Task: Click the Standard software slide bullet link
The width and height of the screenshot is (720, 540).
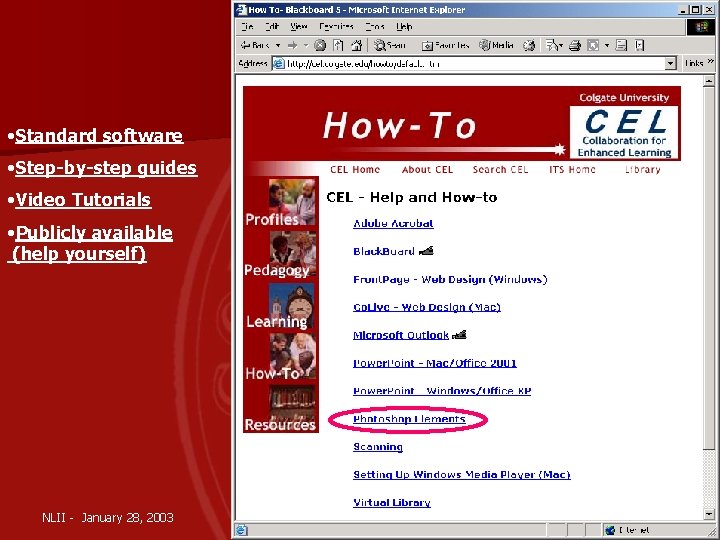Action: [99, 136]
